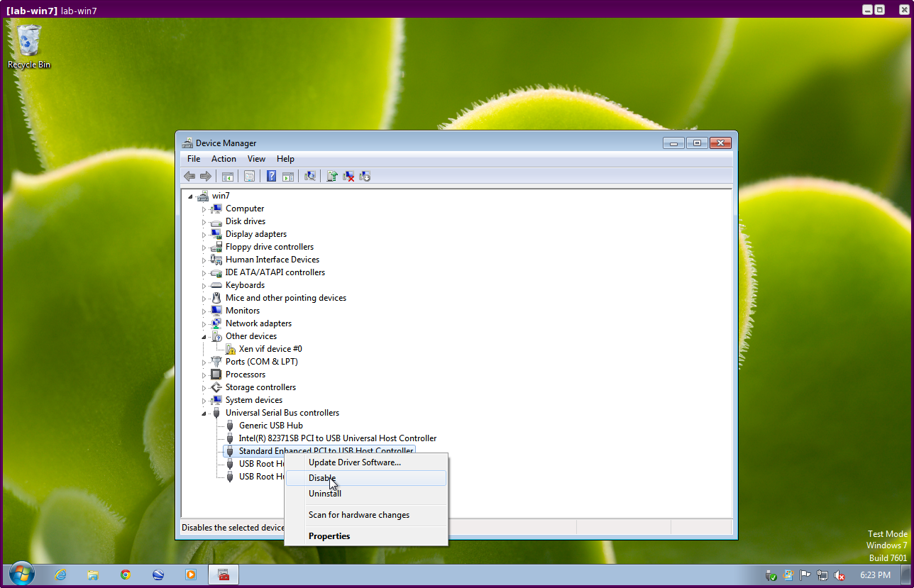Screen dimensions: 914x588
Task: Click the Help toolbar icon
Action: click(x=270, y=176)
